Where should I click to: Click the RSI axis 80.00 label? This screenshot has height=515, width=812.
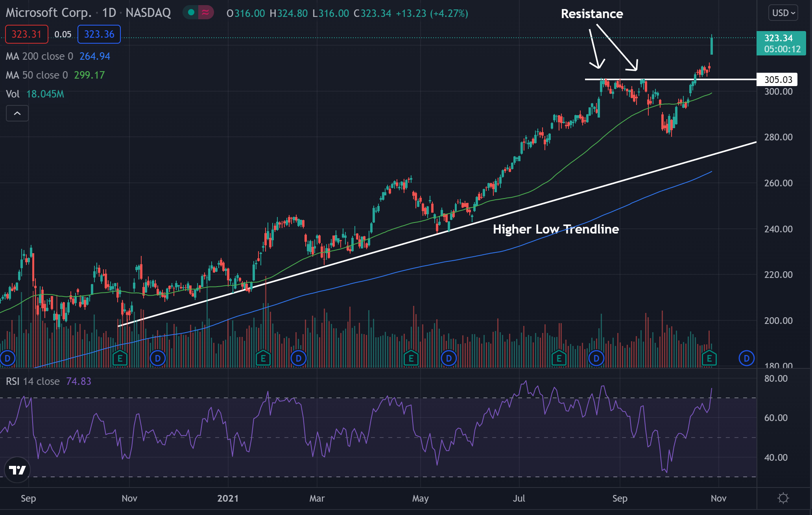pyautogui.click(x=776, y=379)
